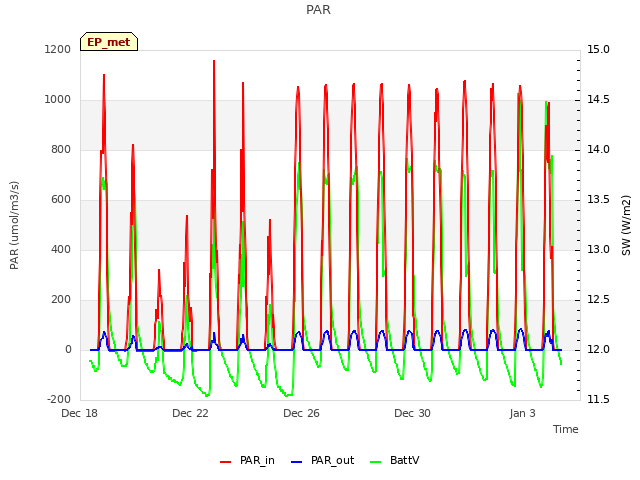The height and width of the screenshot is (480, 640).
Task: Toggle the PAR_in legend entry
Action: [247, 460]
